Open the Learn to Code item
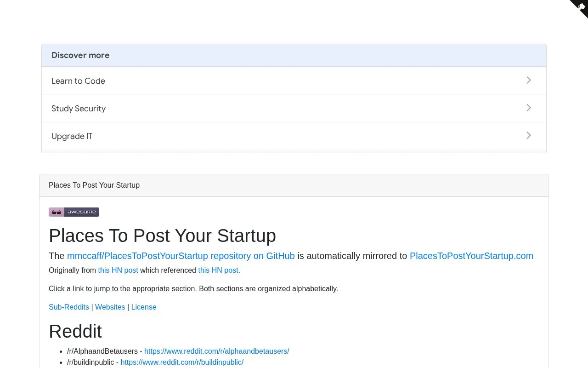 tap(294, 81)
